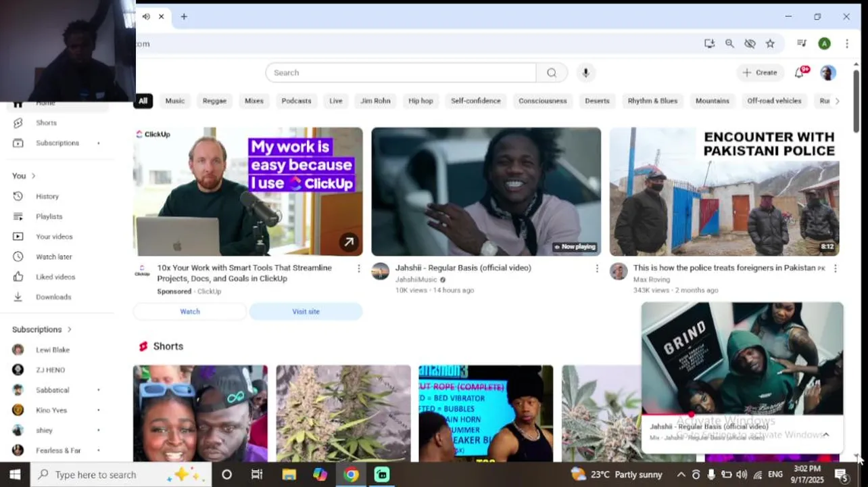Screen dimensions: 868x487
Task: Click JahshiiMusic channel avatar
Action: [x=381, y=271]
